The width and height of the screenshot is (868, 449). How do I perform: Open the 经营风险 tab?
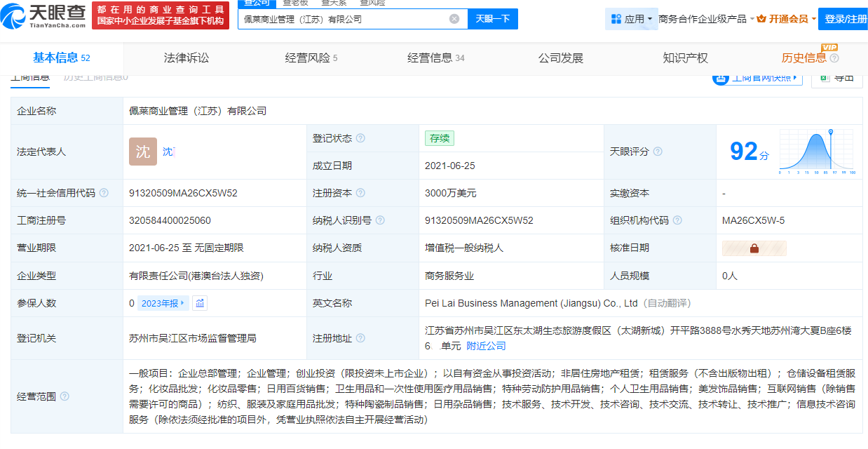click(311, 58)
